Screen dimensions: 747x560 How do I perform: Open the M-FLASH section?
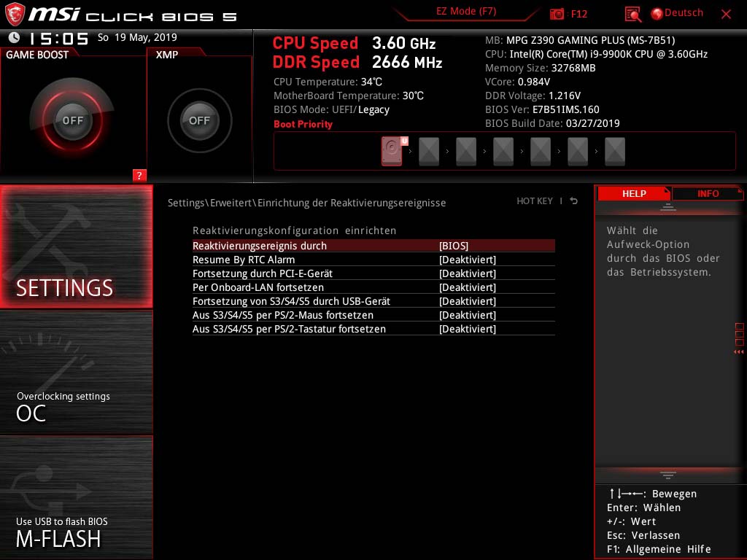(x=76, y=497)
